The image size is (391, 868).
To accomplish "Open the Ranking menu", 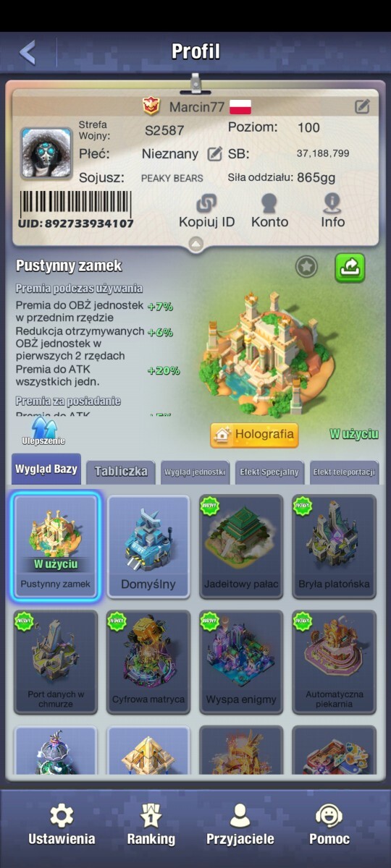I will 151,825.
